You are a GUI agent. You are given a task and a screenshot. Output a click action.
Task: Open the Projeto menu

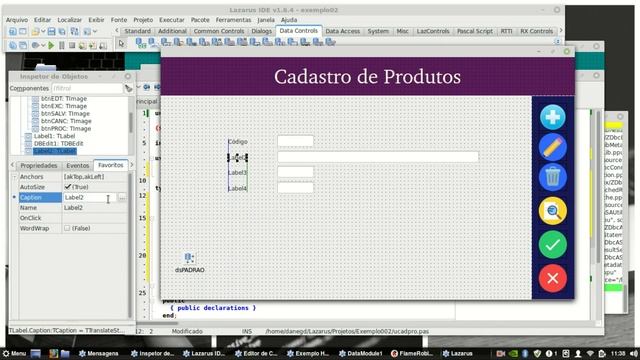tap(143, 20)
